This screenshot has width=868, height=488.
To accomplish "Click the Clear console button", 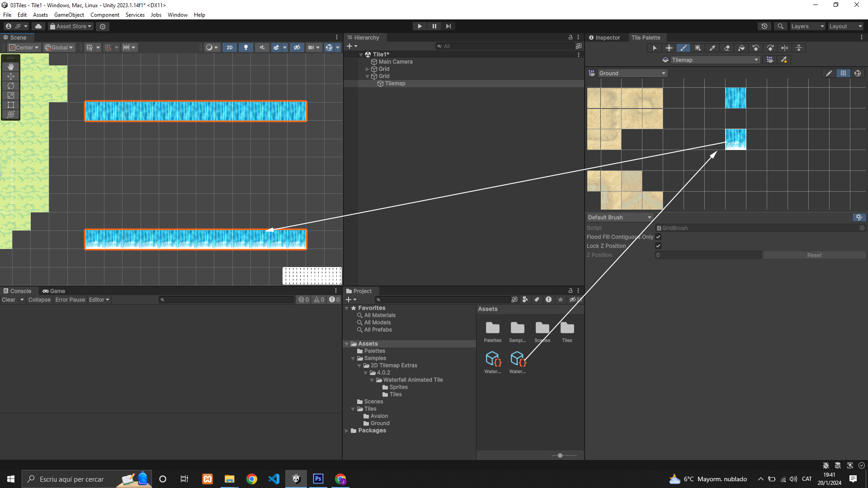I will (x=9, y=300).
